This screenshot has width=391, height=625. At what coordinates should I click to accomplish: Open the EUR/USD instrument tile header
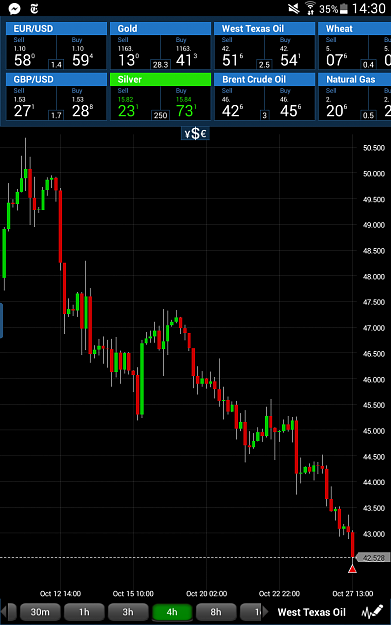[x=56, y=28]
